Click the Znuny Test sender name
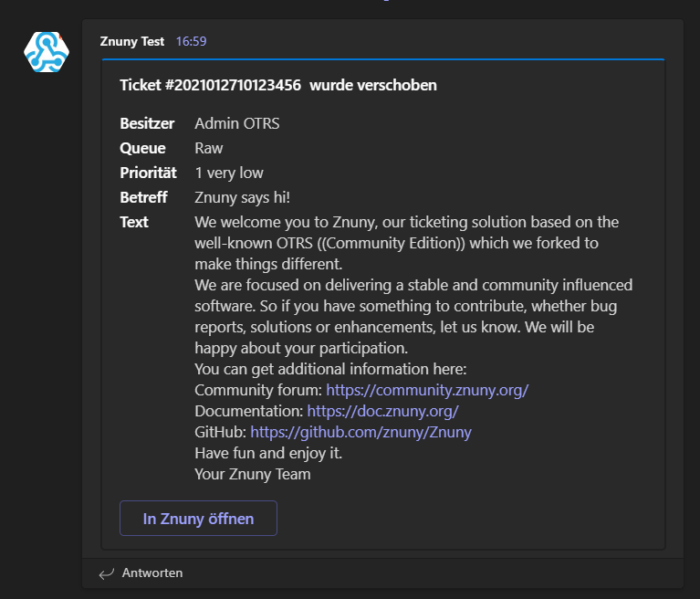The width and height of the screenshot is (700, 599). (132, 41)
